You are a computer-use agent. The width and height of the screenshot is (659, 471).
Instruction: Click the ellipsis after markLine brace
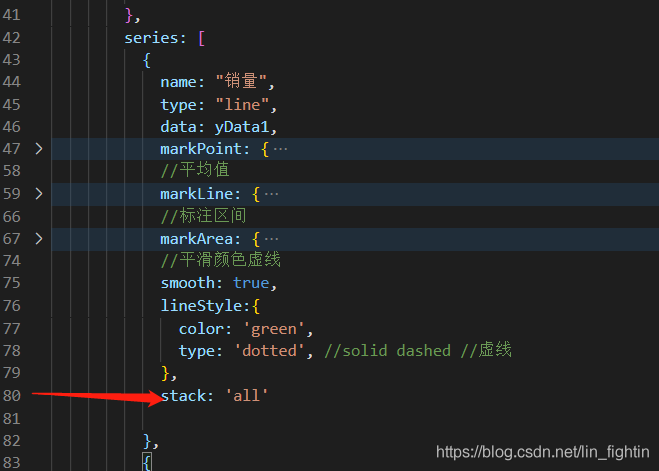click(x=272, y=194)
